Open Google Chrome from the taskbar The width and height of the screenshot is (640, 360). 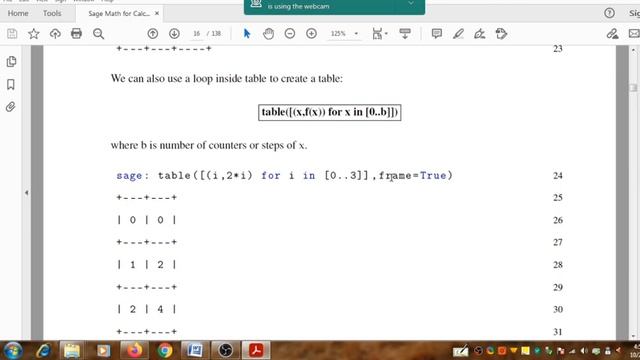click(165, 351)
